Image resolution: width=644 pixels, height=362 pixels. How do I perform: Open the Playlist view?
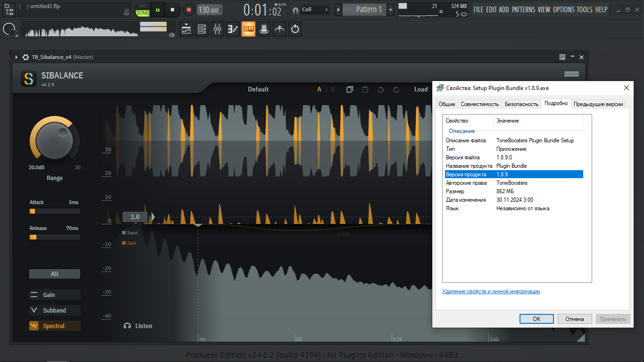click(186, 29)
